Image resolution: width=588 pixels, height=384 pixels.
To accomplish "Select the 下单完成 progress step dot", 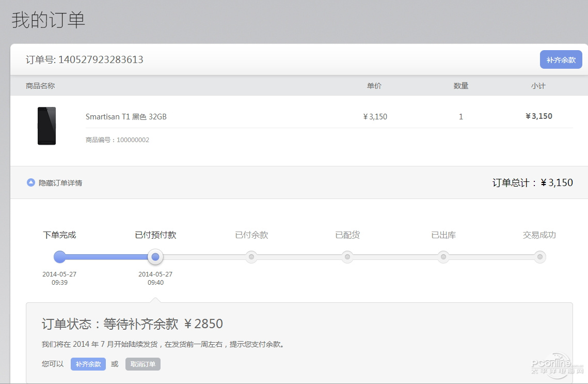I will coord(59,257).
